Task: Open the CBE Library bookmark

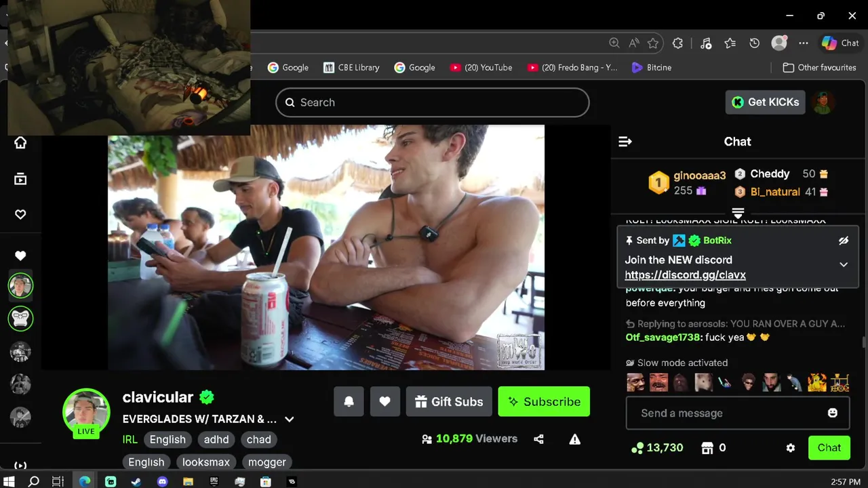Action: 351,67
